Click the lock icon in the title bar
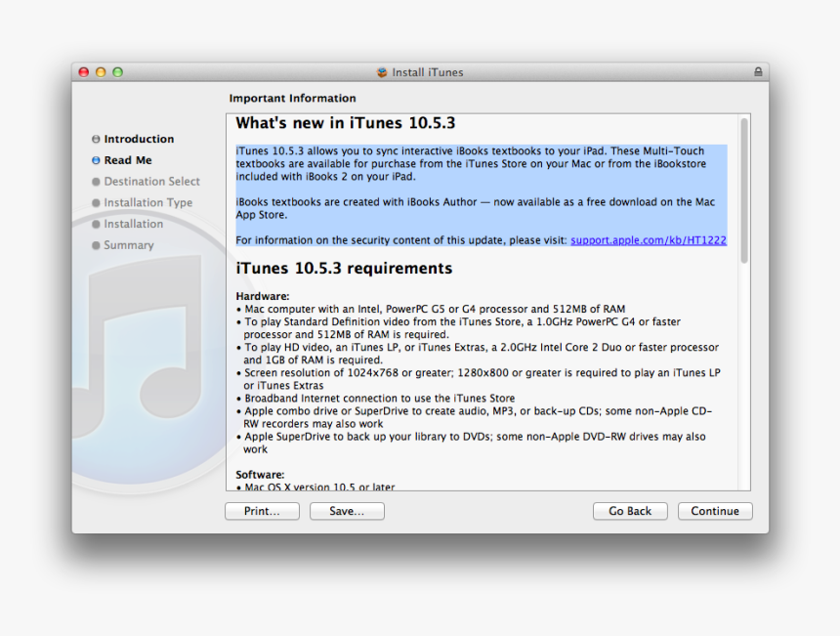Viewport: 840px width, 636px height. coord(758,71)
